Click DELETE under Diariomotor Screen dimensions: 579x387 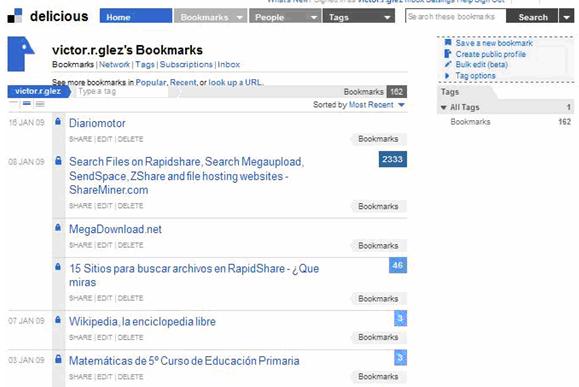coord(130,139)
